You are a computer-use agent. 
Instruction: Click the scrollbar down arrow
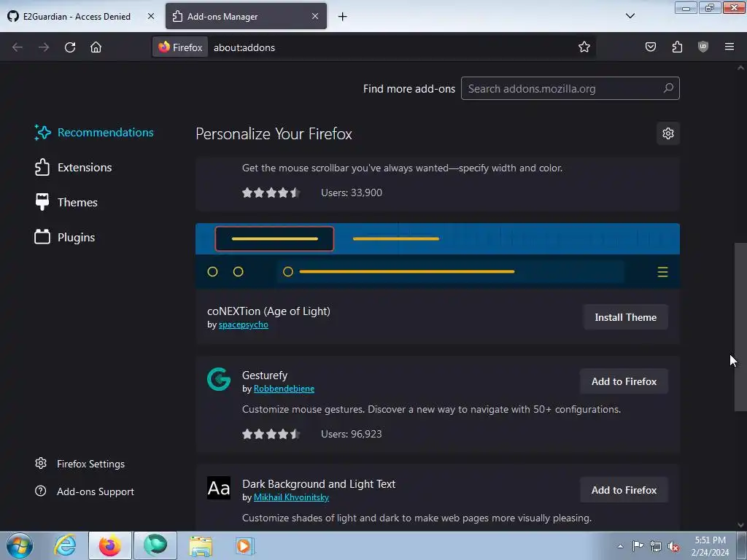[740, 525]
